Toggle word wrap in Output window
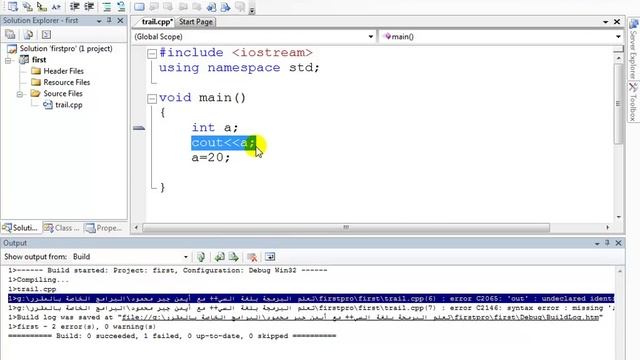 270,257
